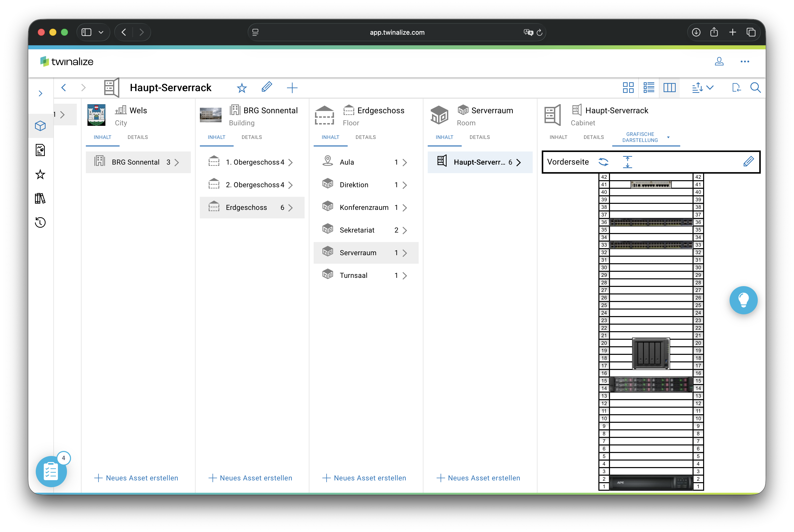
Task: Switch to the list view layout
Action: pyautogui.click(x=649, y=88)
